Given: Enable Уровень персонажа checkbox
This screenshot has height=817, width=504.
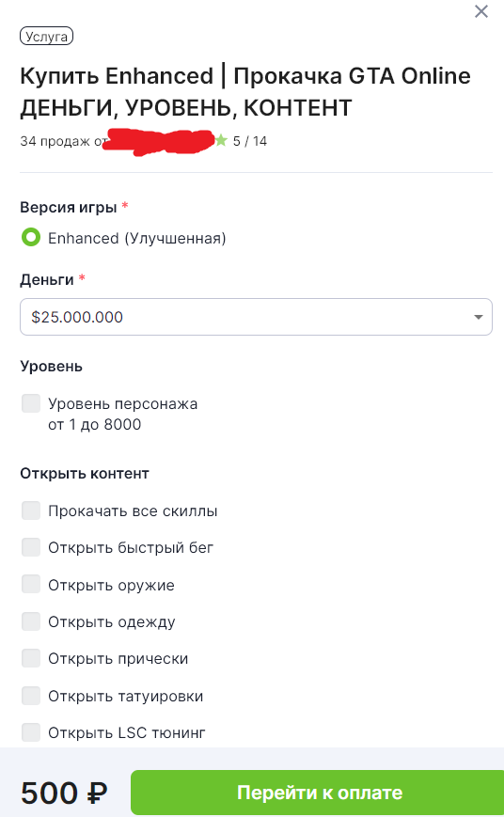Looking at the screenshot, I should 31,403.
